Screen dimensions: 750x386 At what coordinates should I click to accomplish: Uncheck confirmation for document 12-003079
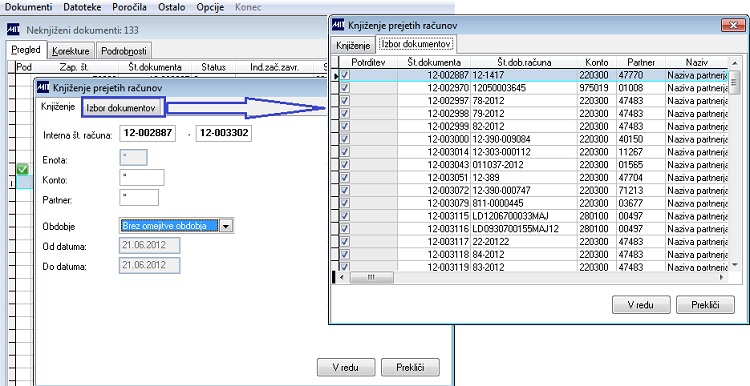344,203
